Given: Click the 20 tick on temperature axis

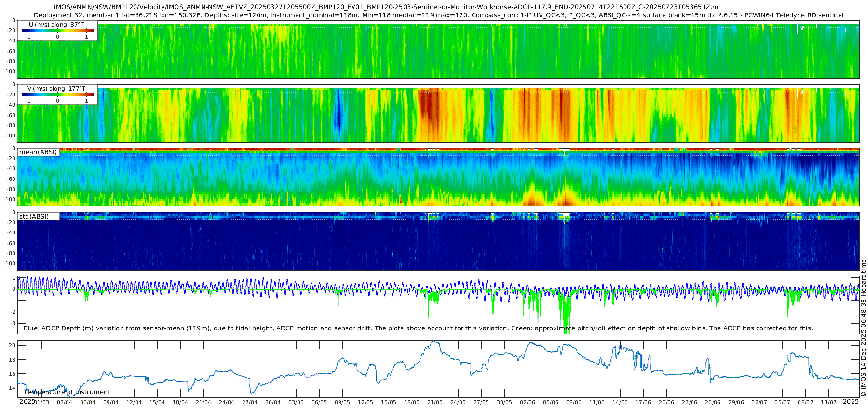Looking at the screenshot, I should coord(13,345).
